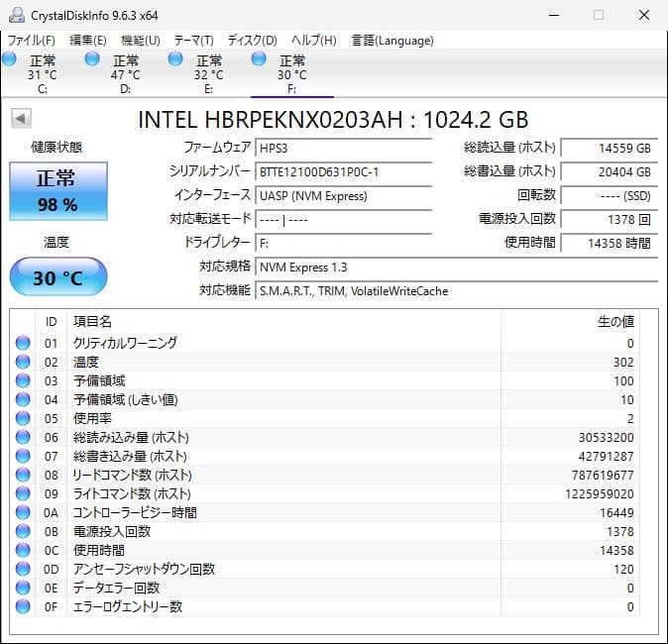Screen dimensions: 668x644
Task: Click the CrystalDiskInfo app icon in title bar
Action: [x=16, y=15]
